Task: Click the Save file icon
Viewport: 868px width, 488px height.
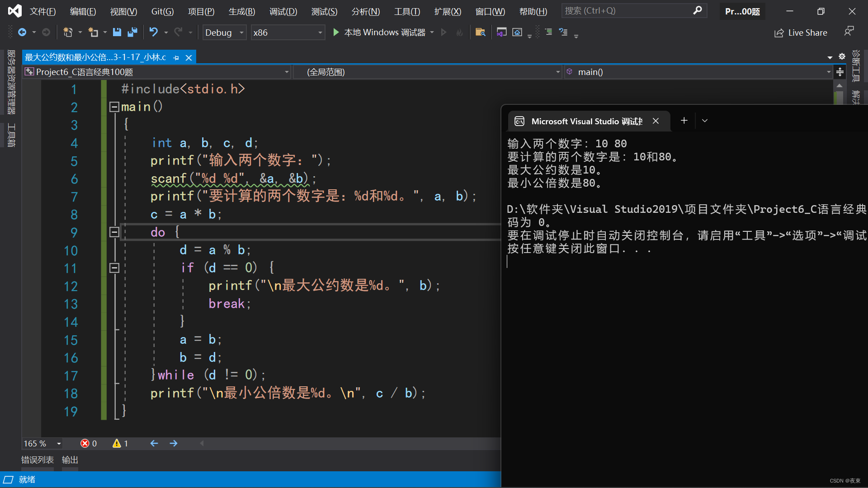Action: [x=117, y=32]
